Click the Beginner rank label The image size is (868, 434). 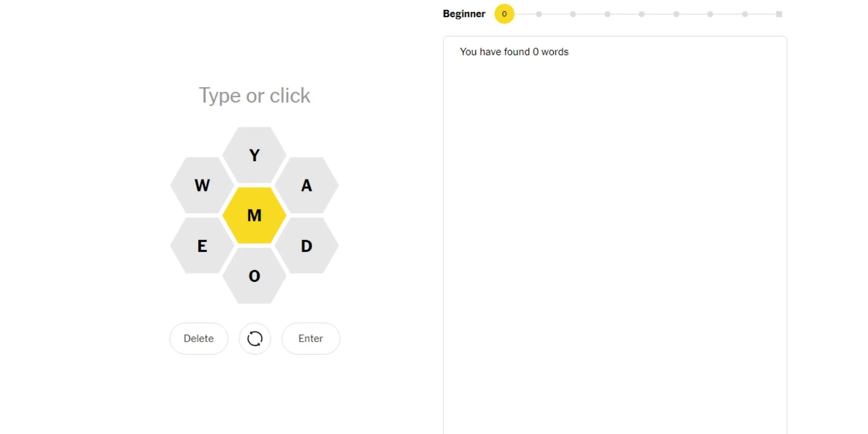464,14
